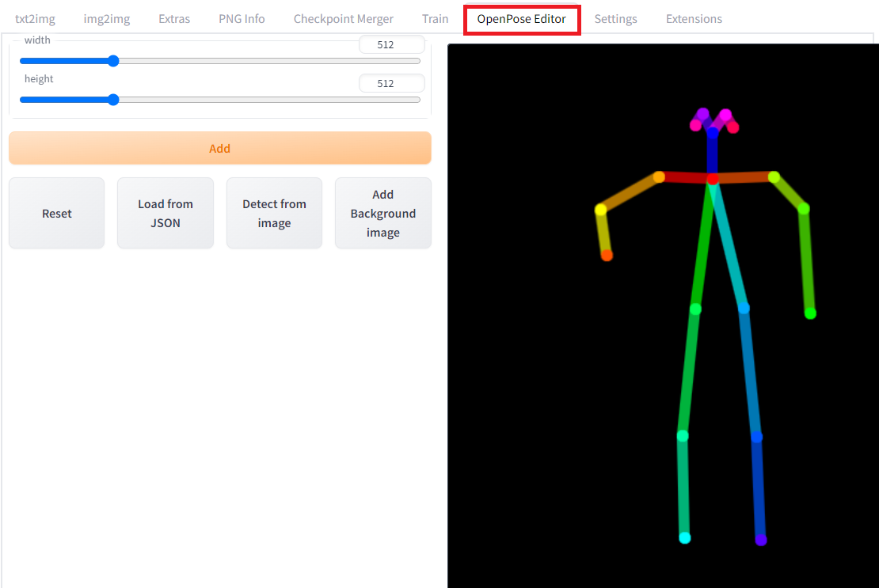Open the img2img tab
This screenshot has height=588, width=879.
[106, 18]
